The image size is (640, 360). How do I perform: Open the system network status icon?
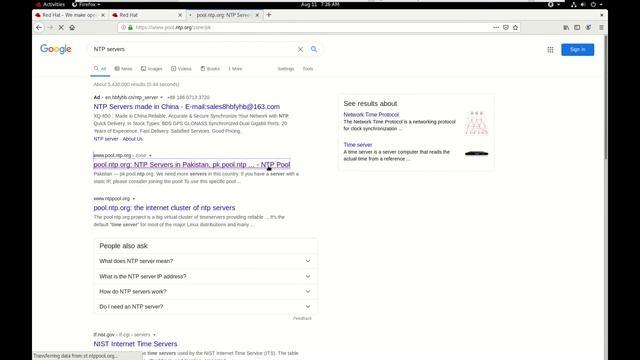(x=573, y=4)
